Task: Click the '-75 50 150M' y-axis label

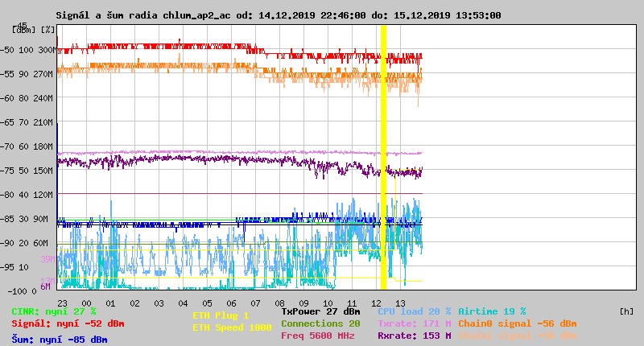Action: pyautogui.click(x=27, y=171)
